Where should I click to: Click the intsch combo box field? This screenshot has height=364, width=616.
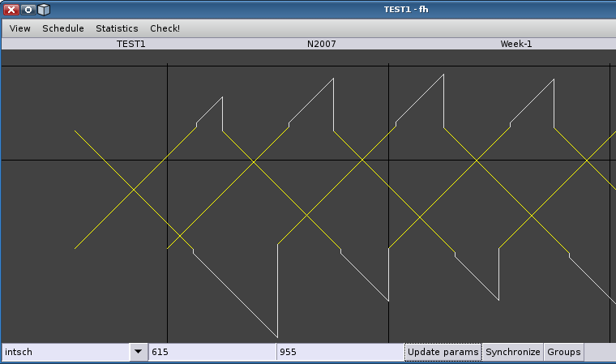(x=65, y=352)
